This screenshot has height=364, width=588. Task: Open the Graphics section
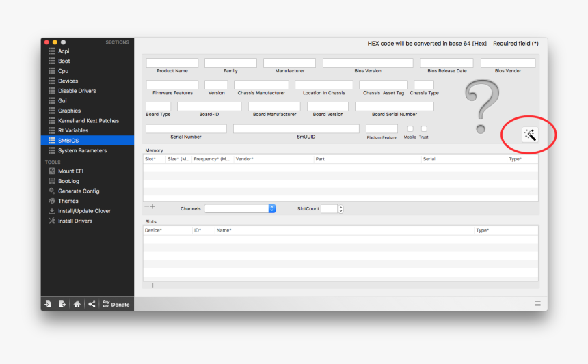click(x=88, y=111)
